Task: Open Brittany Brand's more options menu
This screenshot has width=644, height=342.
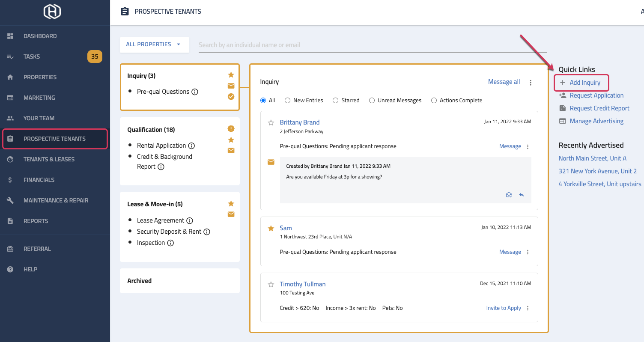Action: pyautogui.click(x=528, y=147)
